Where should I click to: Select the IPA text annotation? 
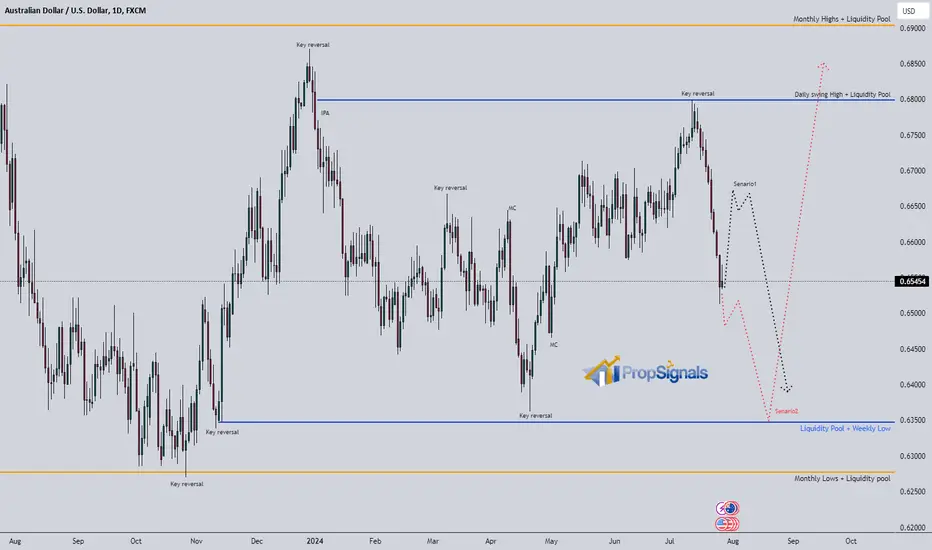pos(325,113)
